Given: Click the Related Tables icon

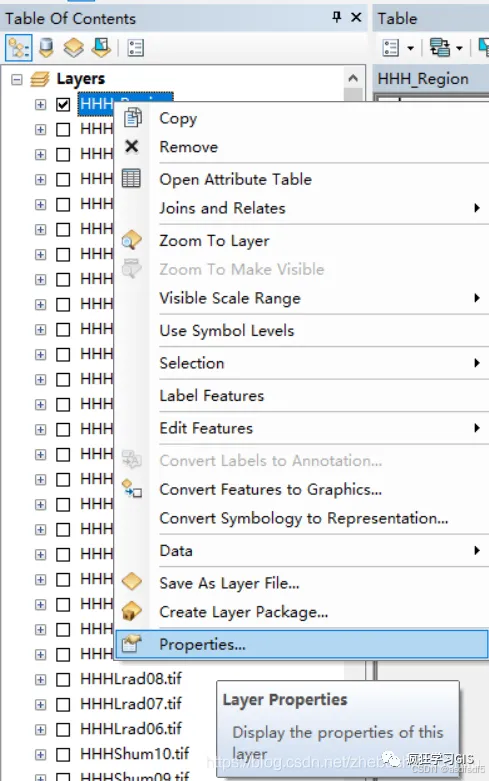Looking at the screenshot, I should tap(440, 48).
